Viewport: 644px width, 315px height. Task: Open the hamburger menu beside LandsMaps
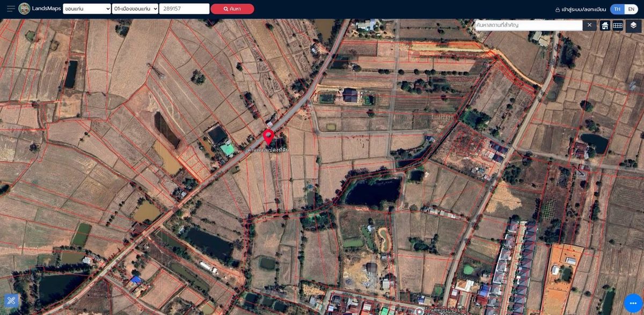tap(11, 9)
